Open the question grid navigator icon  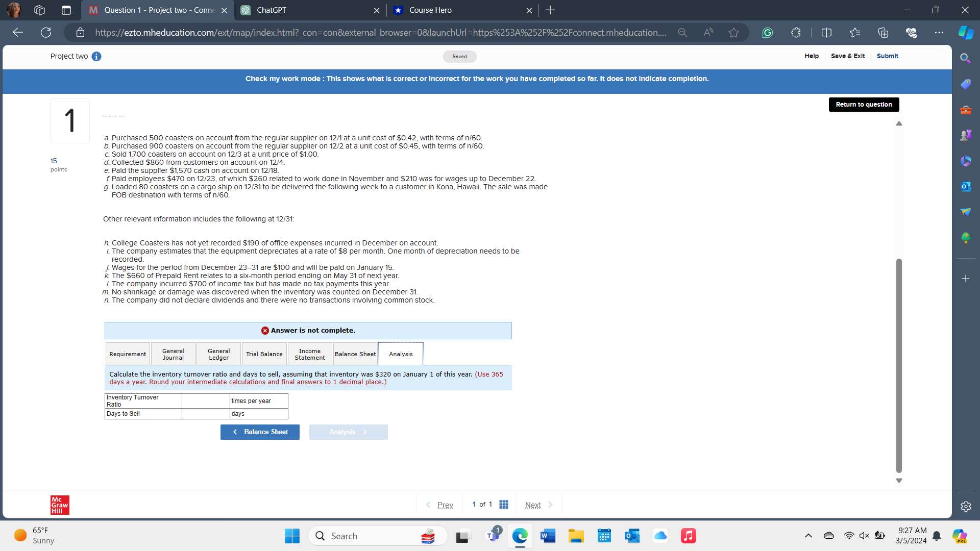coord(503,505)
